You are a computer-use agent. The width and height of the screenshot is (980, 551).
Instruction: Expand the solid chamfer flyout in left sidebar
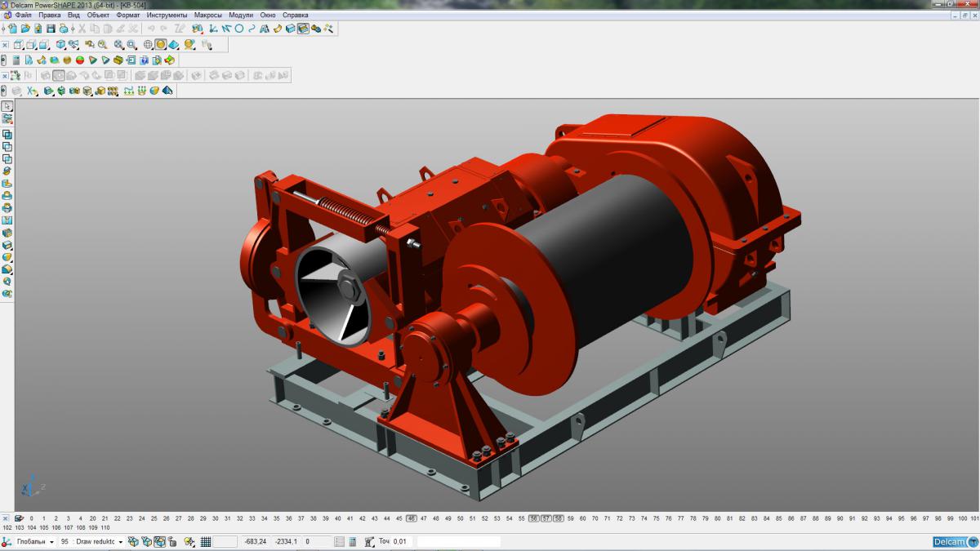click(11, 274)
